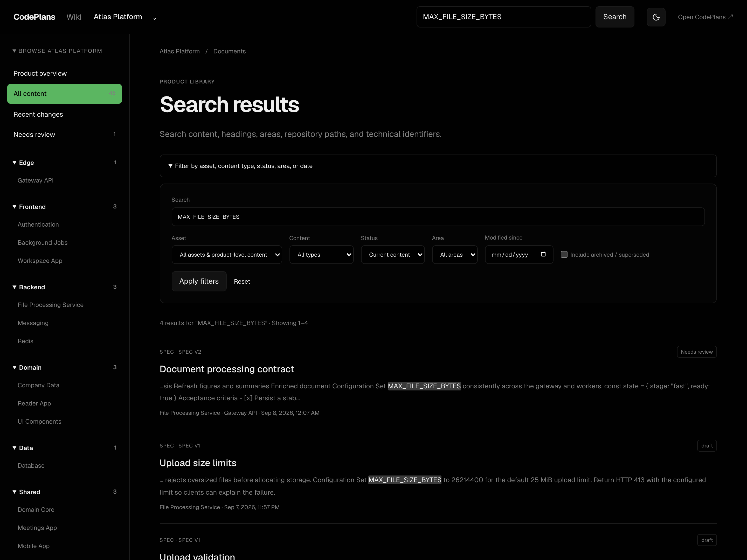Open CodePlans external link
This screenshot has width=747, height=560.
(705, 17)
